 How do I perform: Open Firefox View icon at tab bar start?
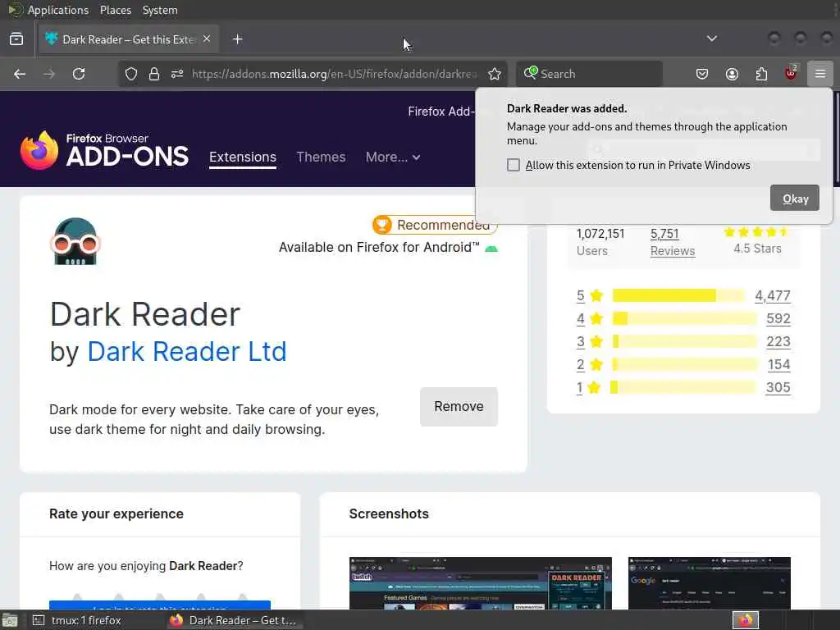[16, 39]
